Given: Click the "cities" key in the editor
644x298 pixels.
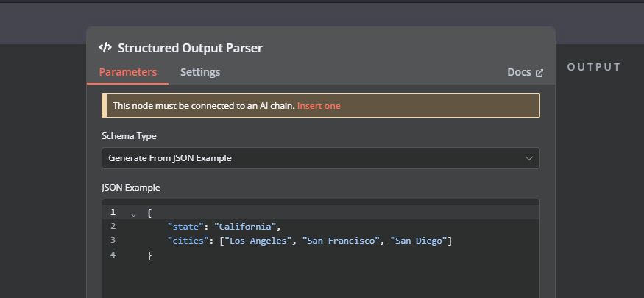Looking at the screenshot, I should point(186,241).
